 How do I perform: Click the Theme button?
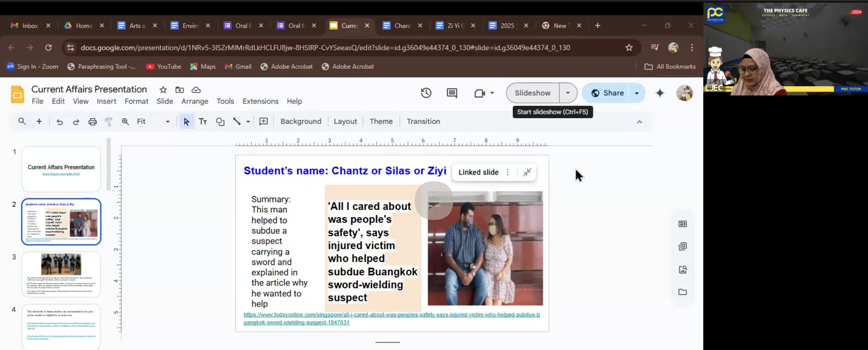pos(381,121)
